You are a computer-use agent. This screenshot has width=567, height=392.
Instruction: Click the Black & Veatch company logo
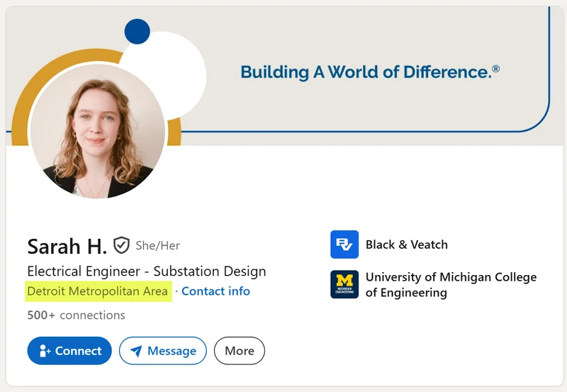pyautogui.click(x=344, y=245)
